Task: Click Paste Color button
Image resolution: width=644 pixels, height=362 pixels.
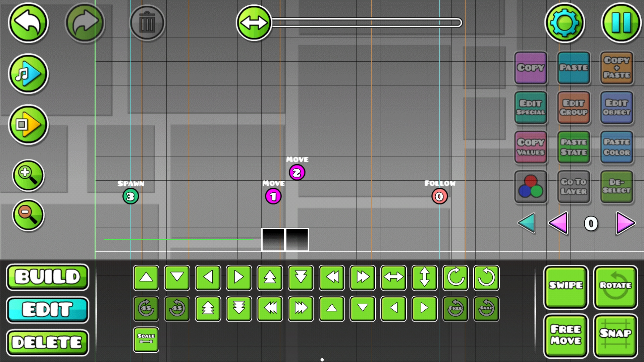Action: click(616, 147)
